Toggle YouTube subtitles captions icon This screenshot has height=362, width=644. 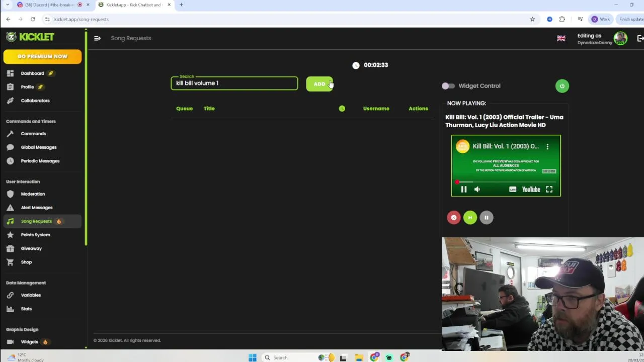512,190
